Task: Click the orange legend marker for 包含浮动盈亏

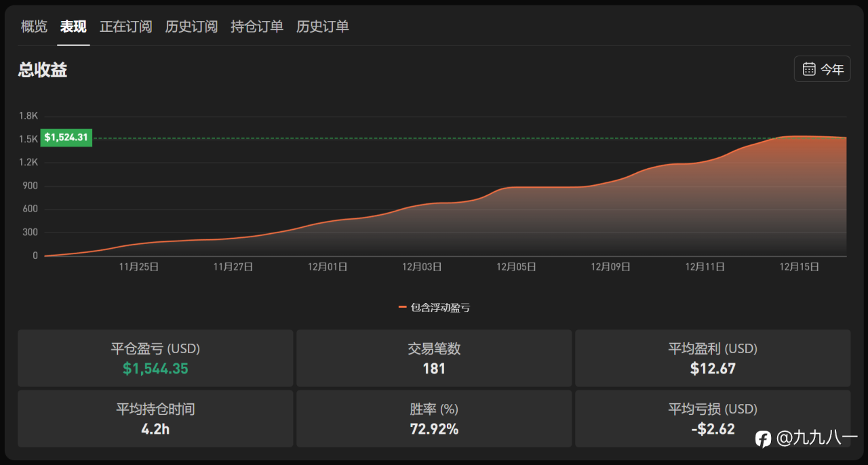Action: click(402, 307)
